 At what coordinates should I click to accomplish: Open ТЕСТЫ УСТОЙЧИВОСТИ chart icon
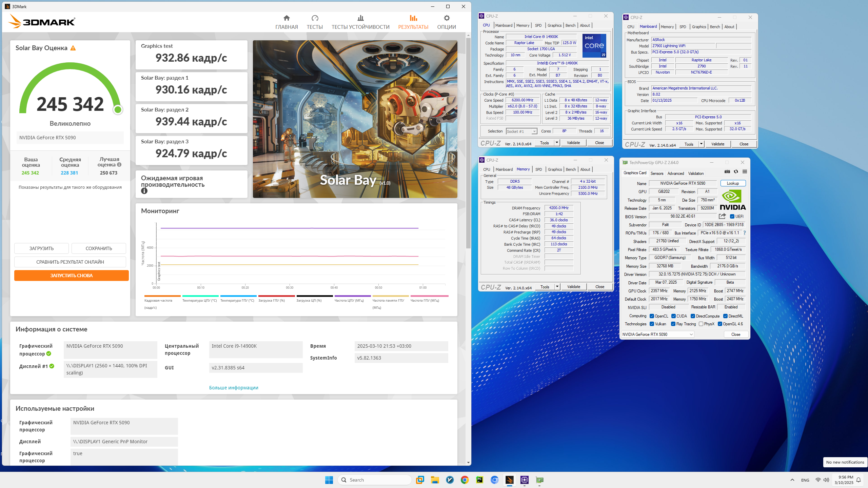pyautogui.click(x=360, y=18)
